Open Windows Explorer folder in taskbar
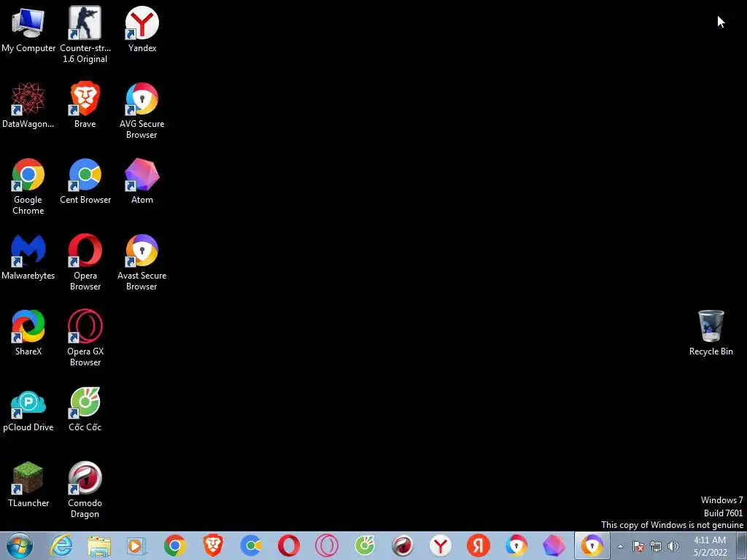747x560 pixels. 99,545
